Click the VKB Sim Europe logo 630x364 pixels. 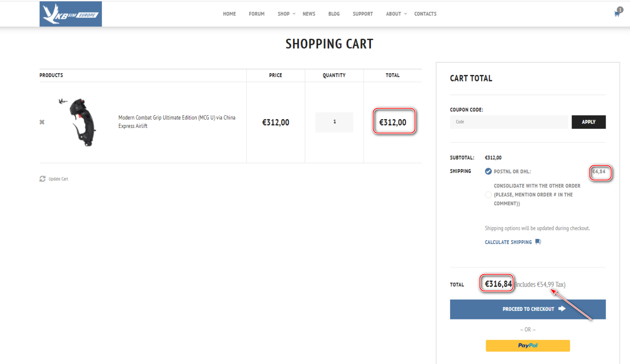tap(71, 14)
